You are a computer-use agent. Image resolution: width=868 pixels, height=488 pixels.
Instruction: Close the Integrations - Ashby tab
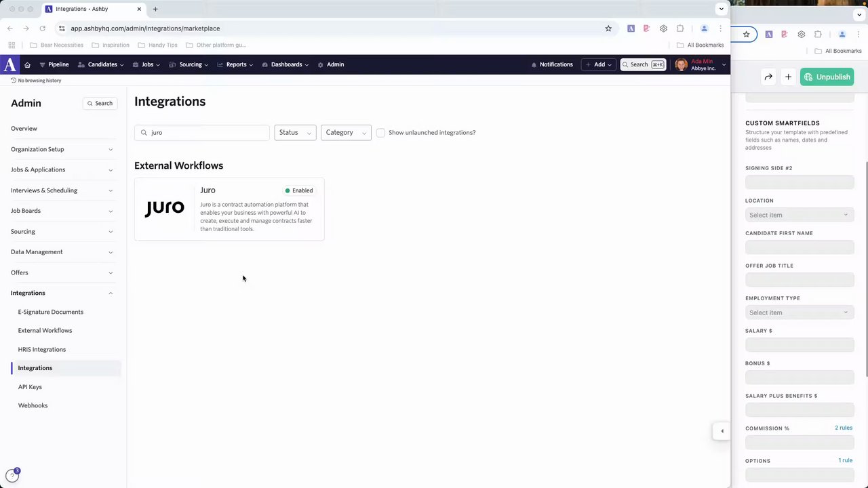pos(140,9)
